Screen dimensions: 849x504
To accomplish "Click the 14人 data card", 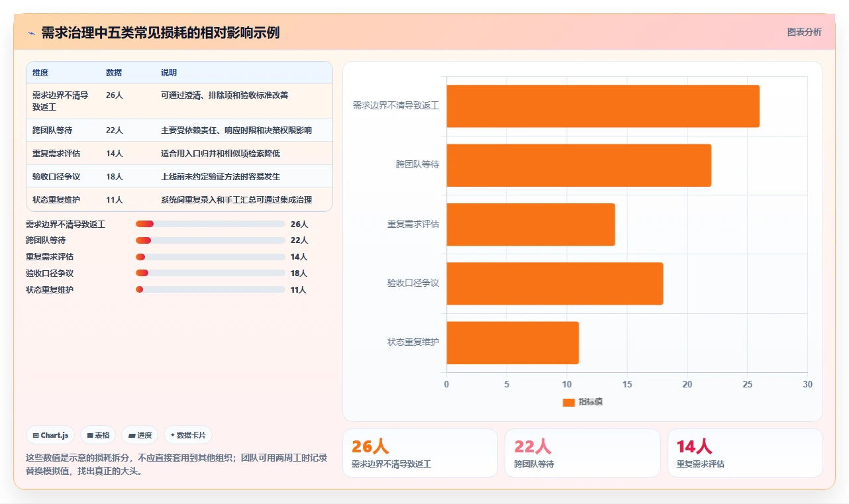I will (x=745, y=453).
